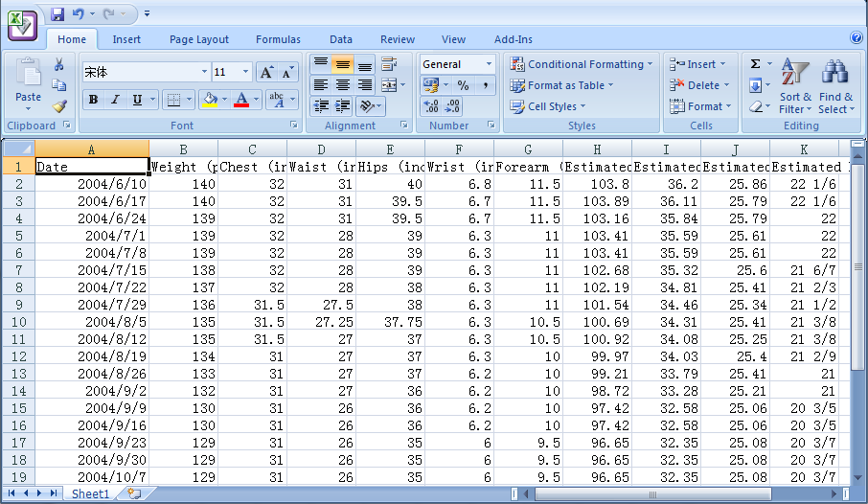Click Insert in the Cells group
Screen dimensions: 868x504
(697, 64)
